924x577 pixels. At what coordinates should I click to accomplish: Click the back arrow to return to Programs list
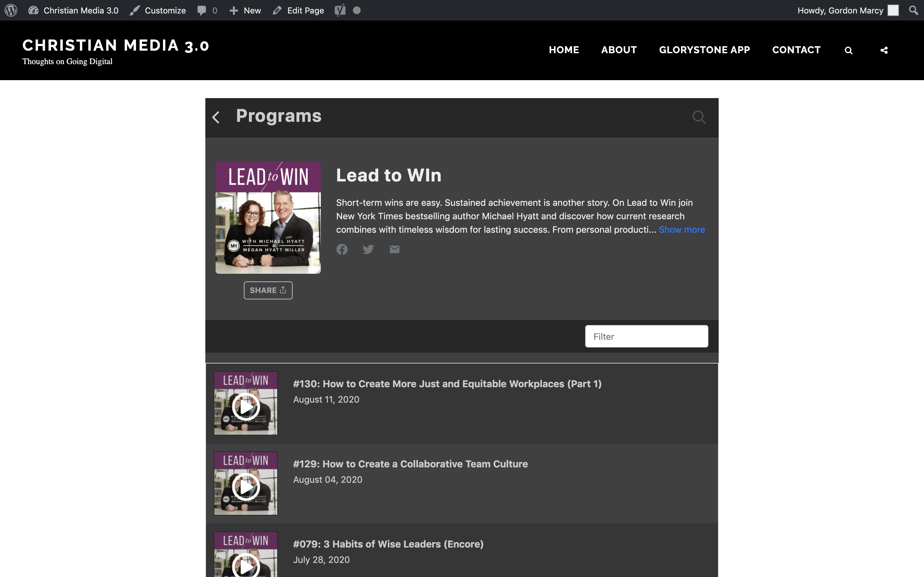click(216, 117)
